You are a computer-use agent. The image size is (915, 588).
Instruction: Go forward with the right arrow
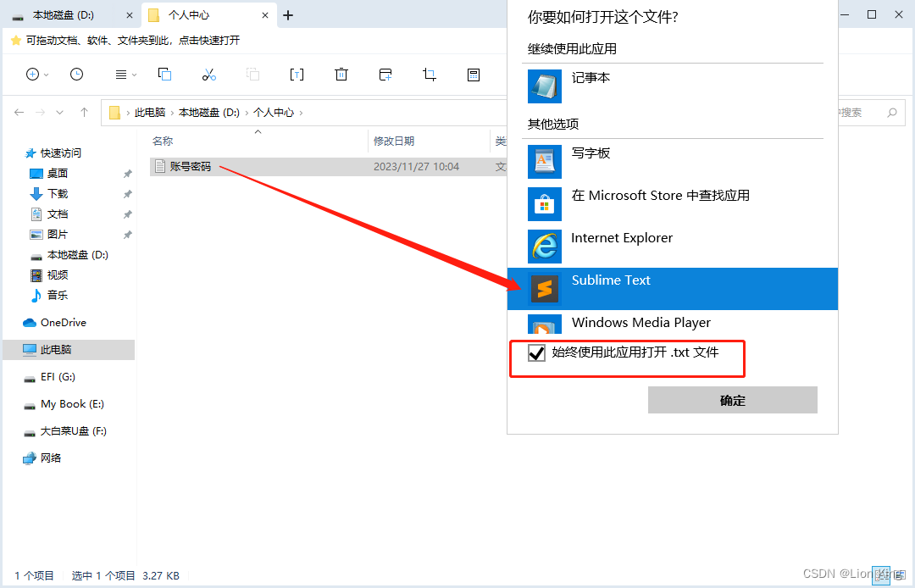pos(41,112)
